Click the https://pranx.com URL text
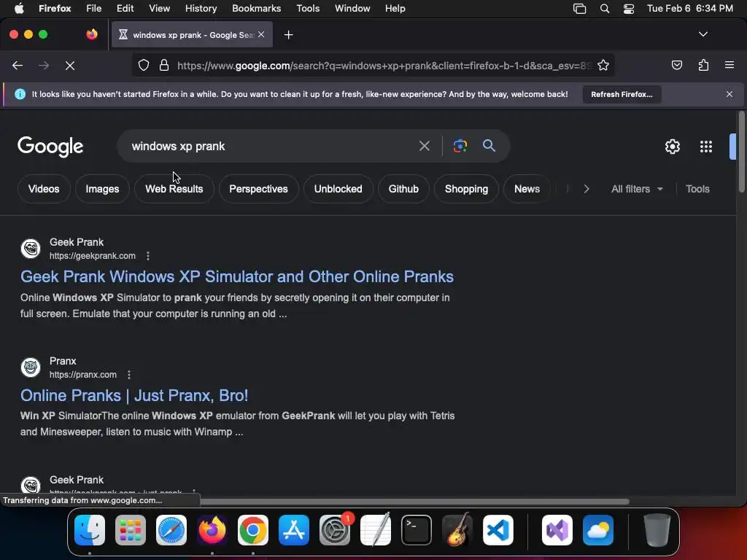The height and width of the screenshot is (560, 747). 83,375
